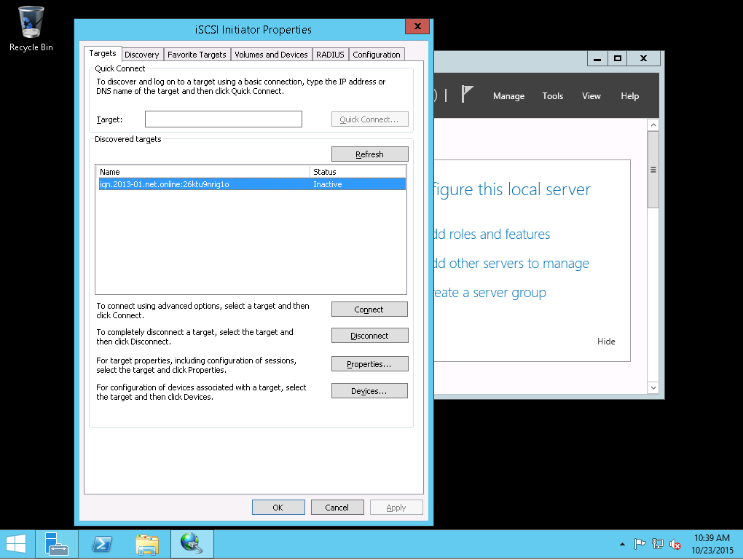
Task: Open File Explorer from the taskbar
Action: click(146, 543)
